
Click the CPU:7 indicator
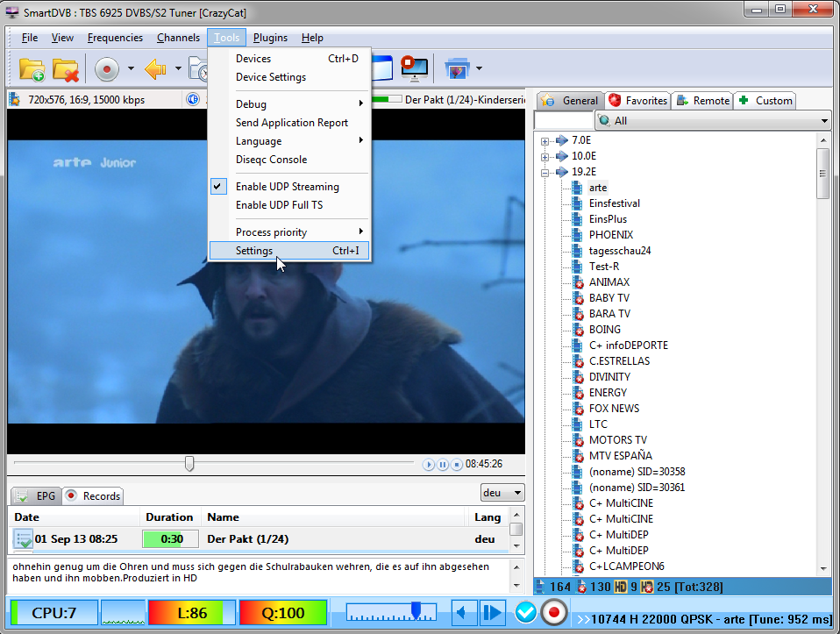point(54,613)
